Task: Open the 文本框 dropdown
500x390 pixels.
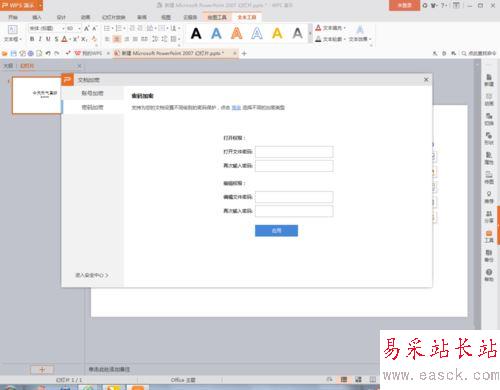Action: click(x=12, y=39)
